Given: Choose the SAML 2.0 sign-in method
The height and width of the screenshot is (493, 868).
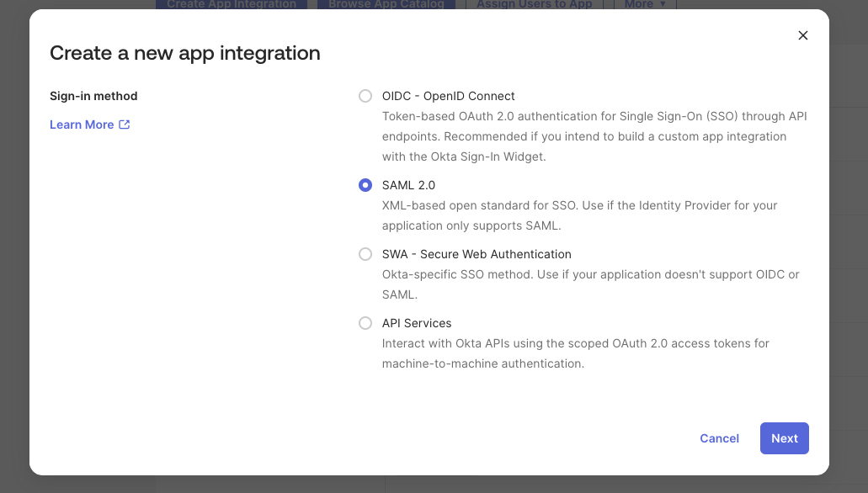Looking at the screenshot, I should tap(365, 185).
